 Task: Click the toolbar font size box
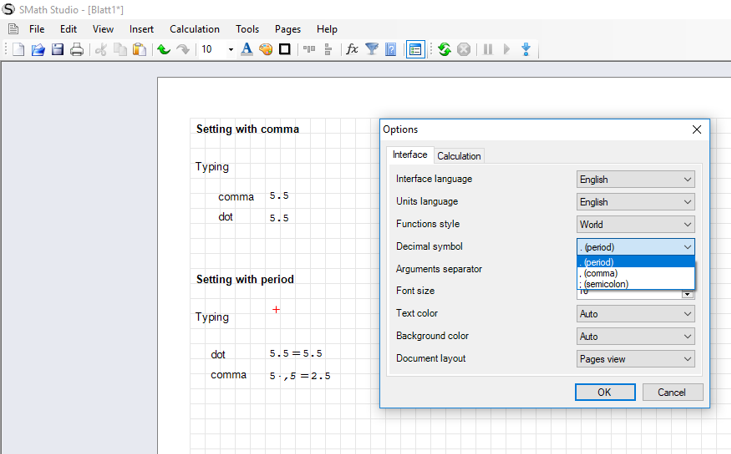click(x=212, y=49)
